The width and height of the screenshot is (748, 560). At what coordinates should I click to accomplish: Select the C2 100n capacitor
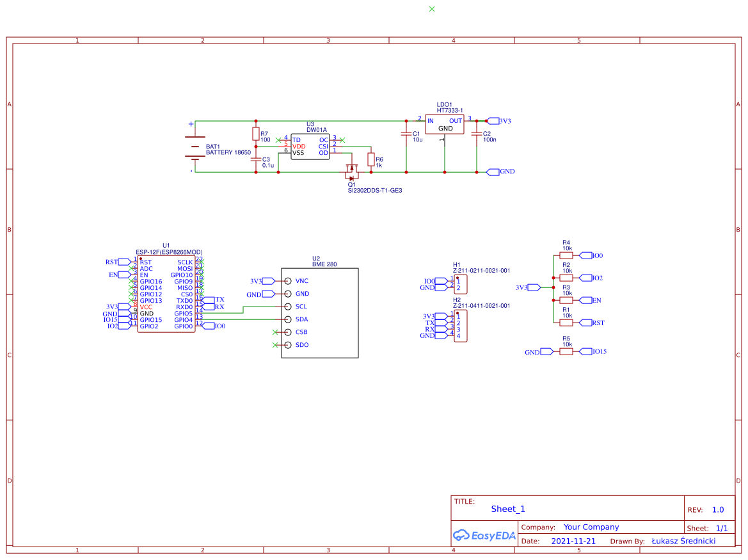tap(476, 134)
